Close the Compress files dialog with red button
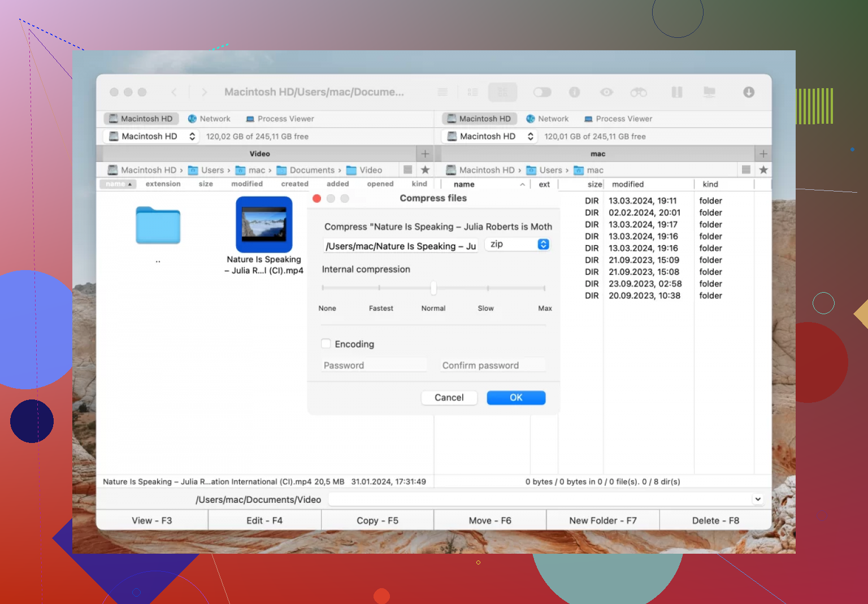Image resolution: width=868 pixels, height=604 pixels. click(317, 198)
